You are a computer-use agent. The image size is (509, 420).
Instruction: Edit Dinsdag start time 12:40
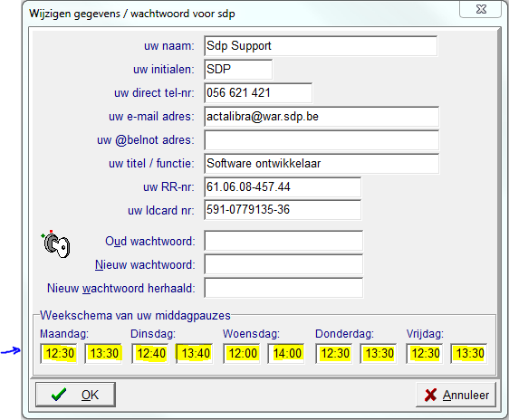tap(150, 354)
